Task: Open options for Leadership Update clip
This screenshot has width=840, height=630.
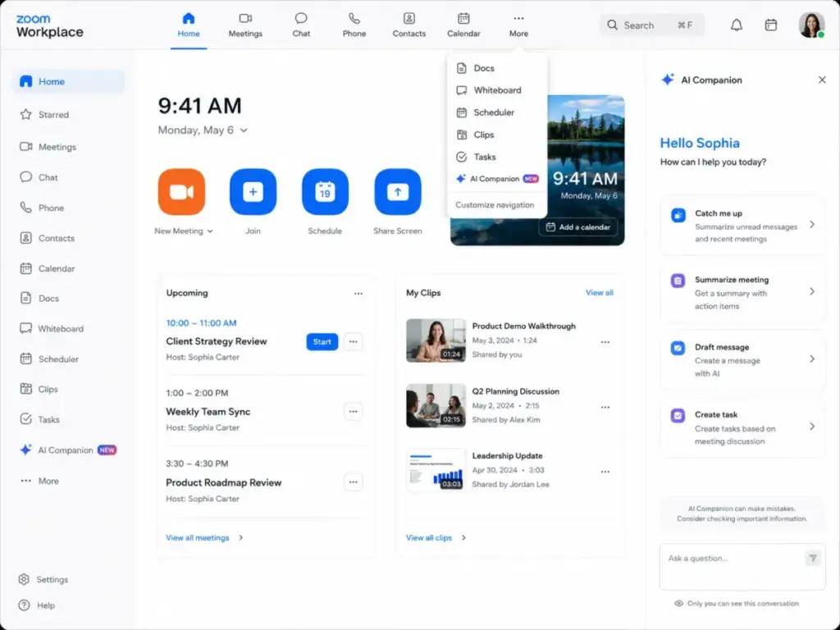Action: (605, 472)
